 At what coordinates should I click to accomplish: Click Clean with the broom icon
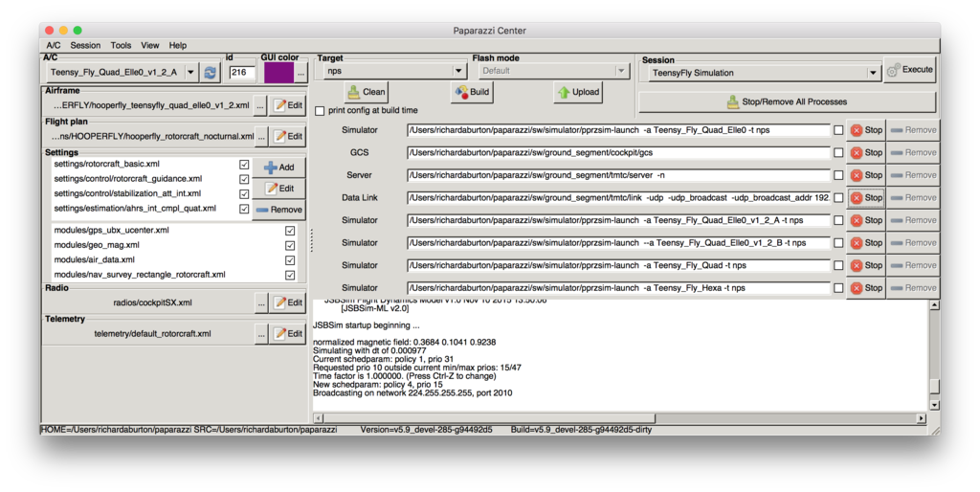click(367, 92)
